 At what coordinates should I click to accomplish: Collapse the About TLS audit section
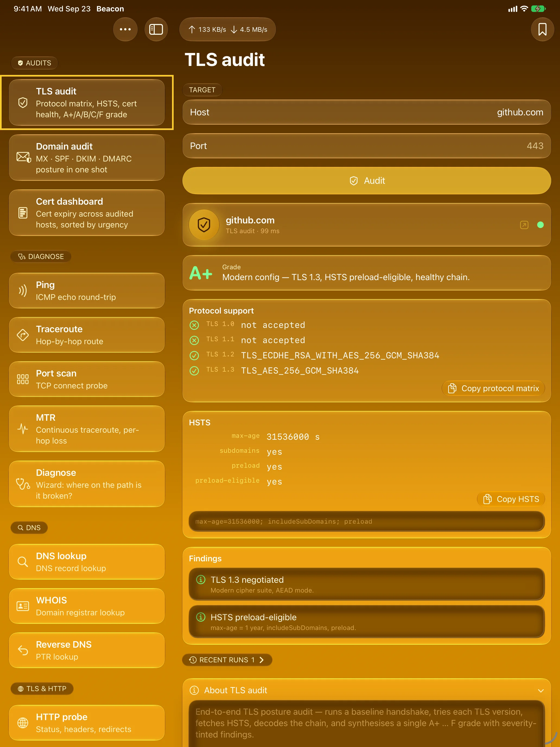541,691
